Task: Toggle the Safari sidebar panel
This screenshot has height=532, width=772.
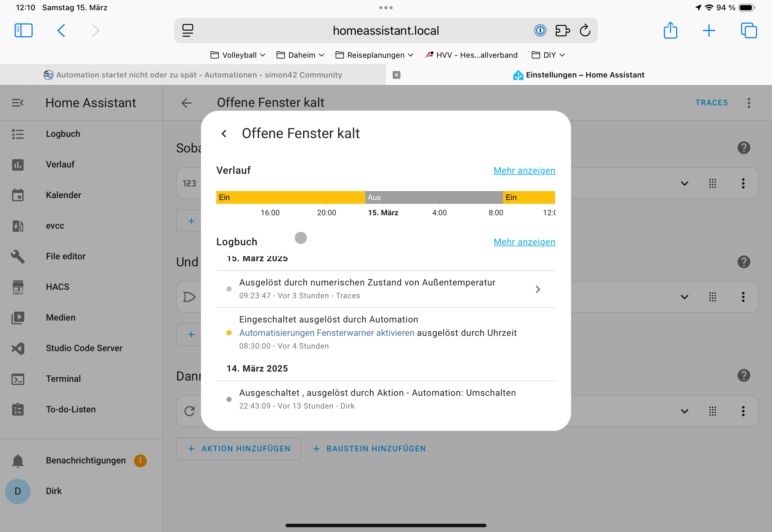Action: pos(23,30)
